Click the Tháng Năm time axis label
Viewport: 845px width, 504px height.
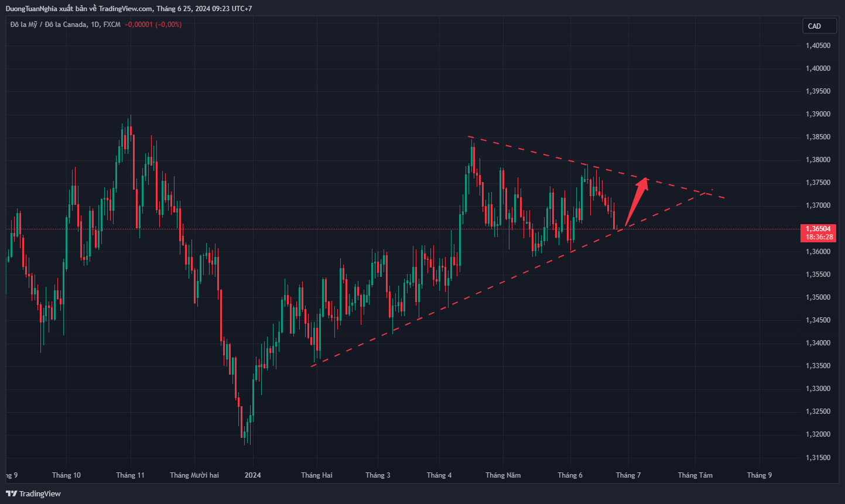(503, 475)
